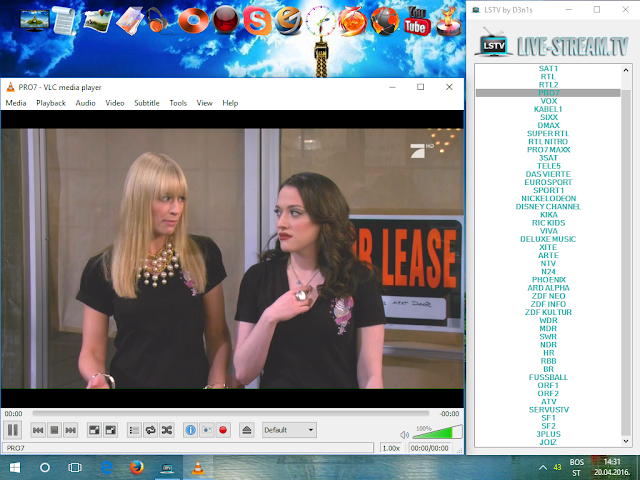The height and width of the screenshot is (480, 640).
Task: Launch Edge from the taskbar
Action: click(107, 467)
